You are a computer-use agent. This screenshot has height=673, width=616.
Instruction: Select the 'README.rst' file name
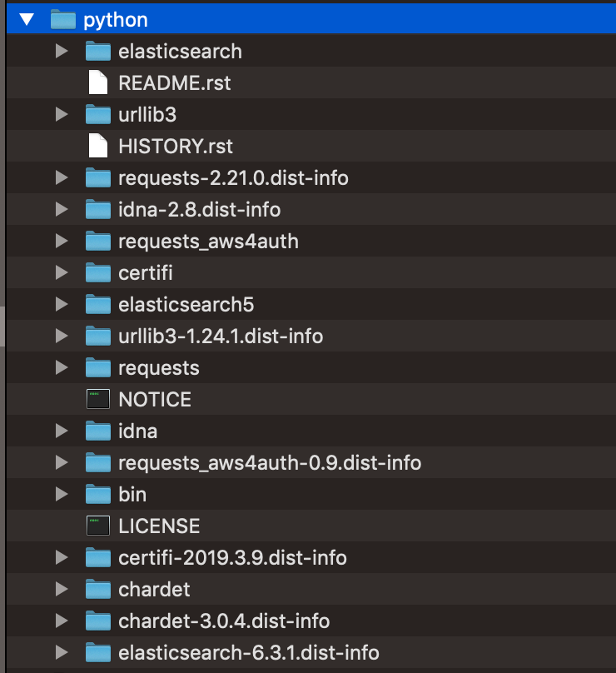[x=175, y=82]
